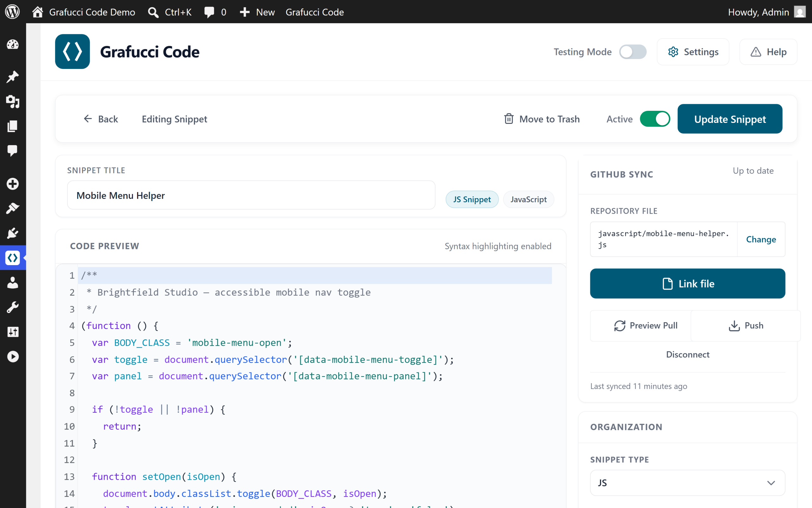Screen dimensions: 812x508
Task: Change the linked repository file
Action: [761, 239]
